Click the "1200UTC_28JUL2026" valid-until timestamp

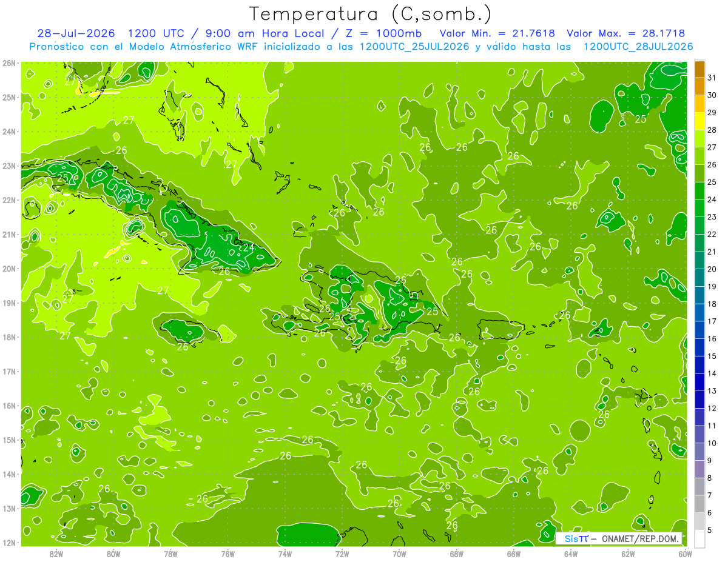coord(638,47)
